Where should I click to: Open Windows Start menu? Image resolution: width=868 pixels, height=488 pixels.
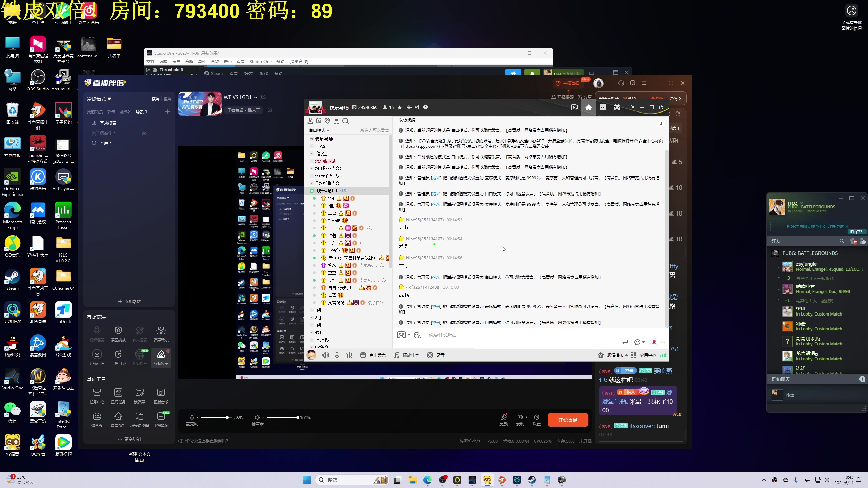[x=307, y=480]
